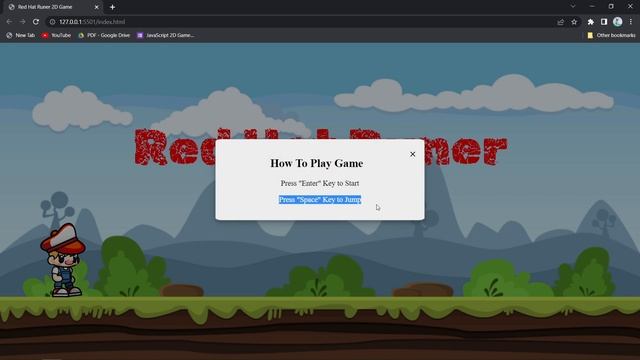This screenshot has height=360, width=640.
Task: Click the back navigation arrow
Action: 9,22
